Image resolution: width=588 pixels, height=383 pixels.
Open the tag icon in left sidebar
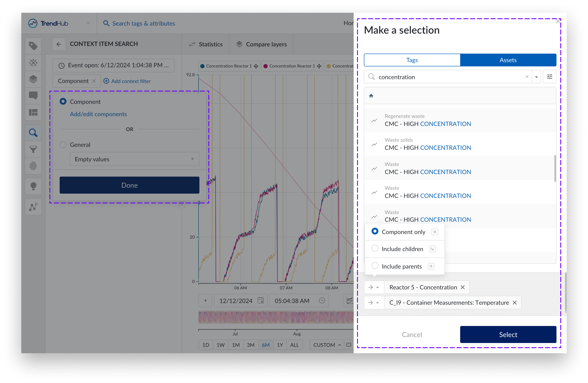point(33,46)
